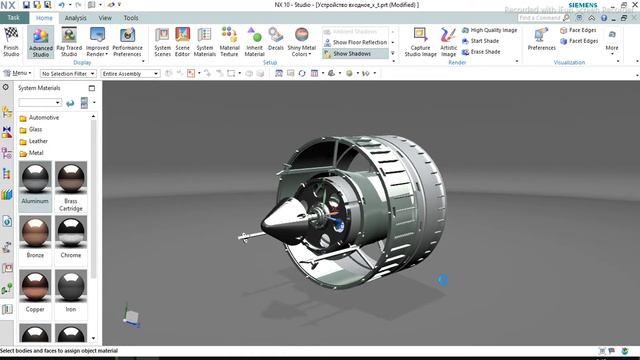
Task: Select the Material Texture tool
Action: pyautogui.click(x=229, y=42)
